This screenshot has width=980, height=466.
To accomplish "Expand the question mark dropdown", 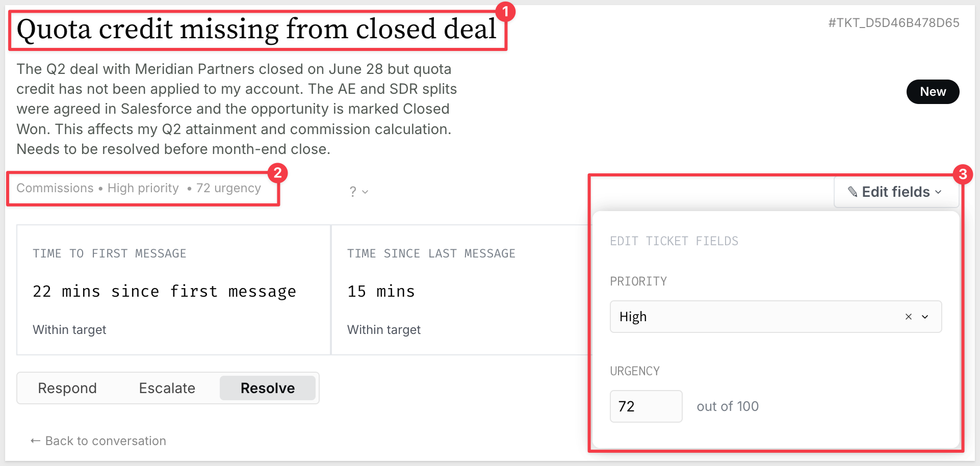I will pos(358,192).
